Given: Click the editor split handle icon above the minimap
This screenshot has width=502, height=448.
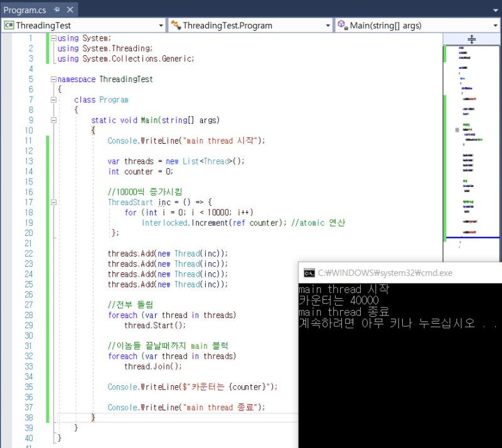Looking at the screenshot, I should 472,39.
